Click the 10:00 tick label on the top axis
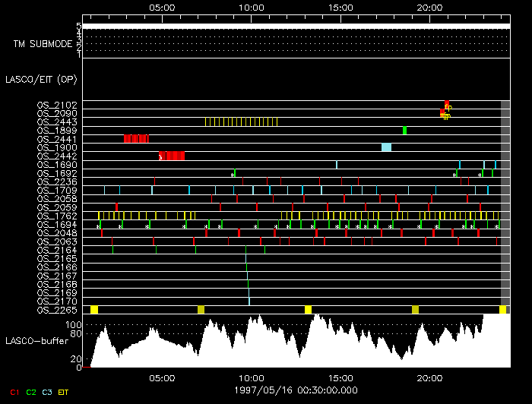 point(252,7)
